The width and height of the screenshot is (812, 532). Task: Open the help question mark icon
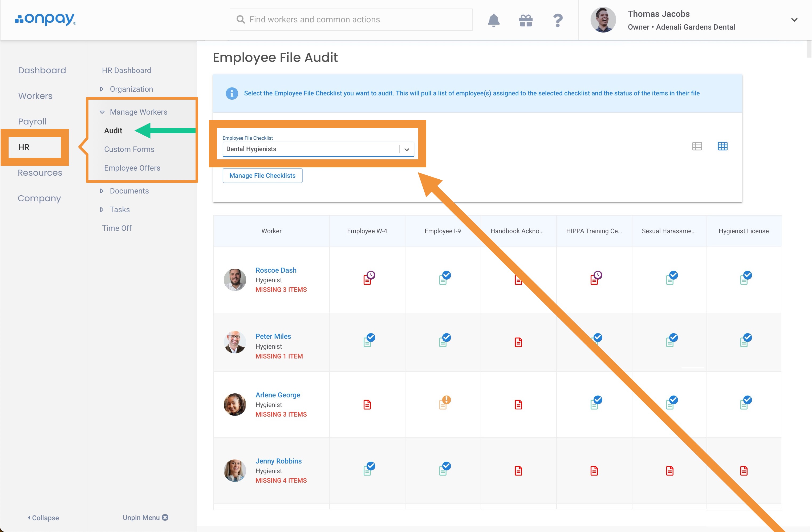[558, 21]
